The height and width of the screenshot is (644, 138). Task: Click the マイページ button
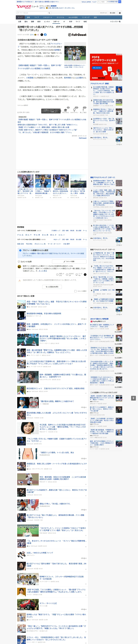click(x=103, y=13)
